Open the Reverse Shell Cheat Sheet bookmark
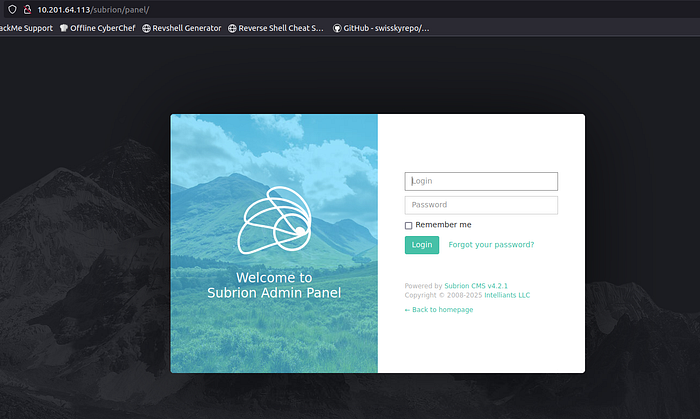This screenshot has height=419, width=700. (x=275, y=28)
